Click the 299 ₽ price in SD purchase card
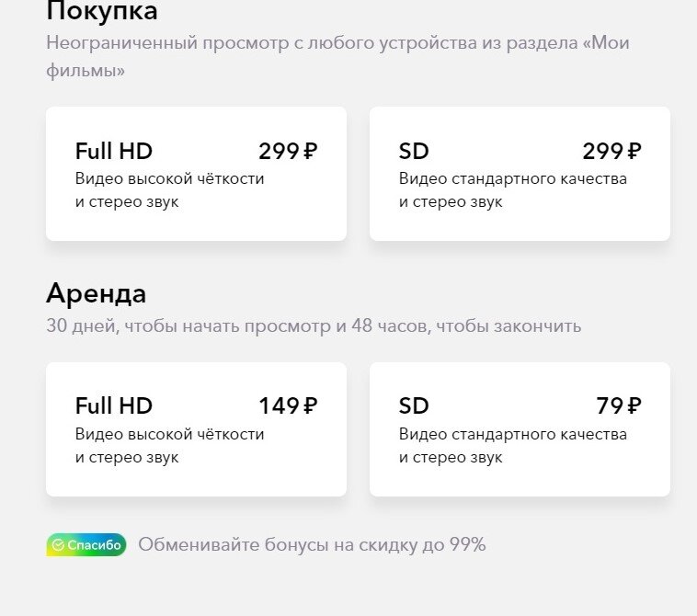The image size is (697, 616). [611, 151]
